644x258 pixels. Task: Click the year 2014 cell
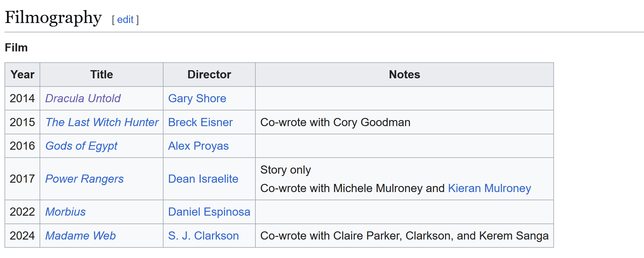(22, 98)
